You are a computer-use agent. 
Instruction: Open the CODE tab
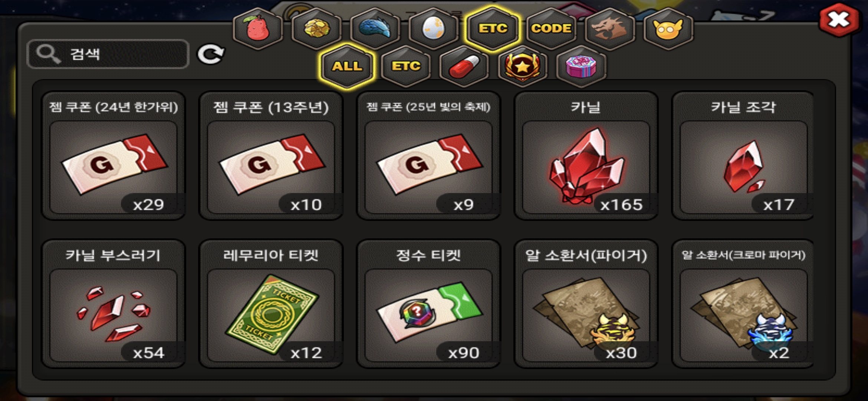551,29
